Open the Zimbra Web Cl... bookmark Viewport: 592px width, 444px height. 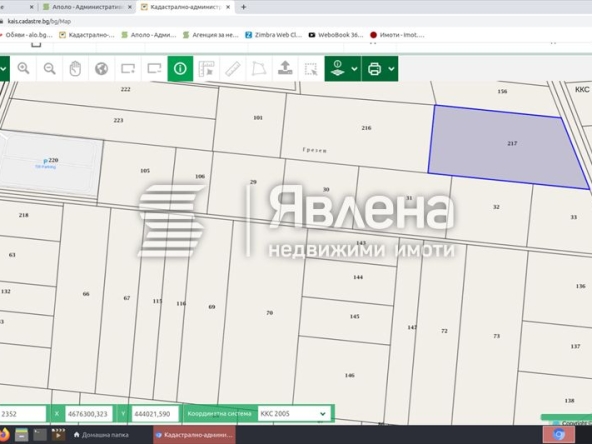(274, 35)
